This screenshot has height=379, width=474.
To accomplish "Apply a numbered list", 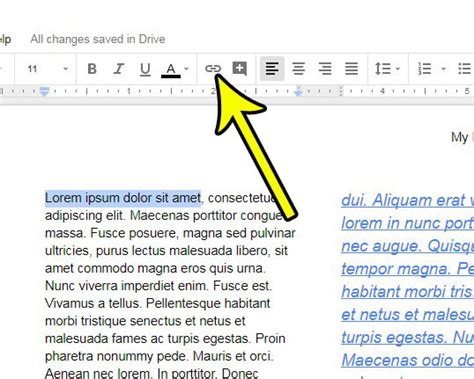I will pyautogui.click(x=425, y=69).
